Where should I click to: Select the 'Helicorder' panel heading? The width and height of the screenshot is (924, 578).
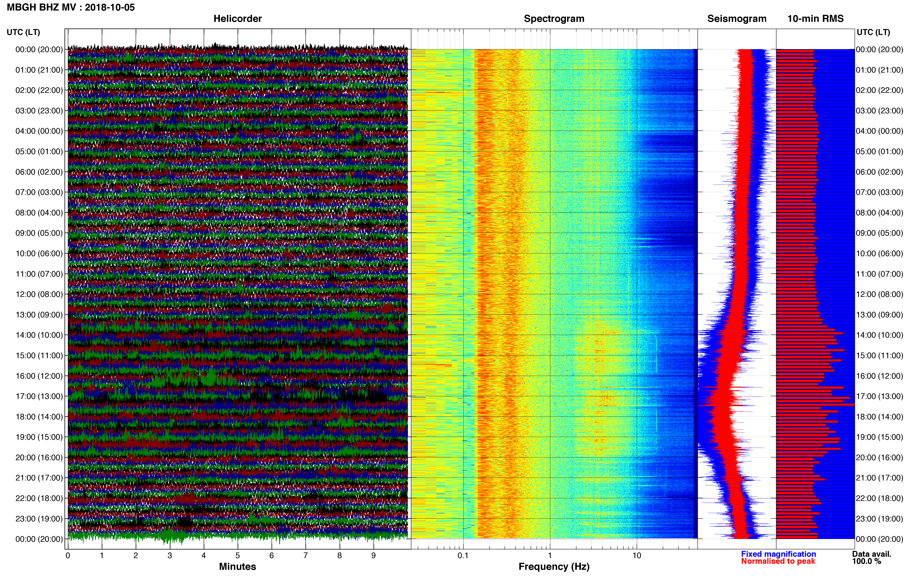pyautogui.click(x=238, y=19)
